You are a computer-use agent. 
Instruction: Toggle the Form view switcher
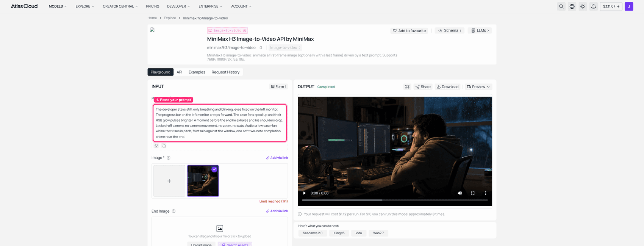[x=278, y=87]
